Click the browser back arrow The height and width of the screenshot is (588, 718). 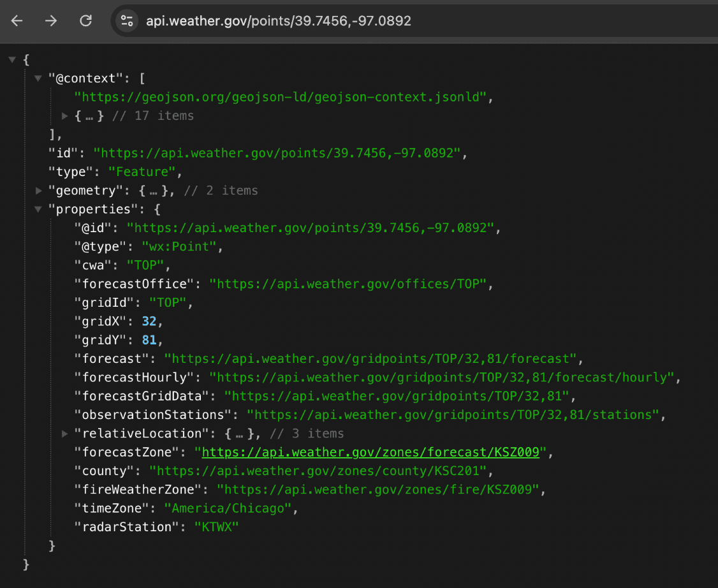(x=17, y=20)
